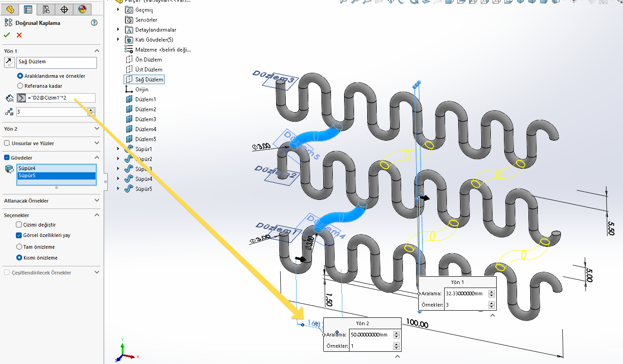This screenshot has height=364, width=623.
Task: Cancel the pattern with the red X
Action: click(19, 35)
